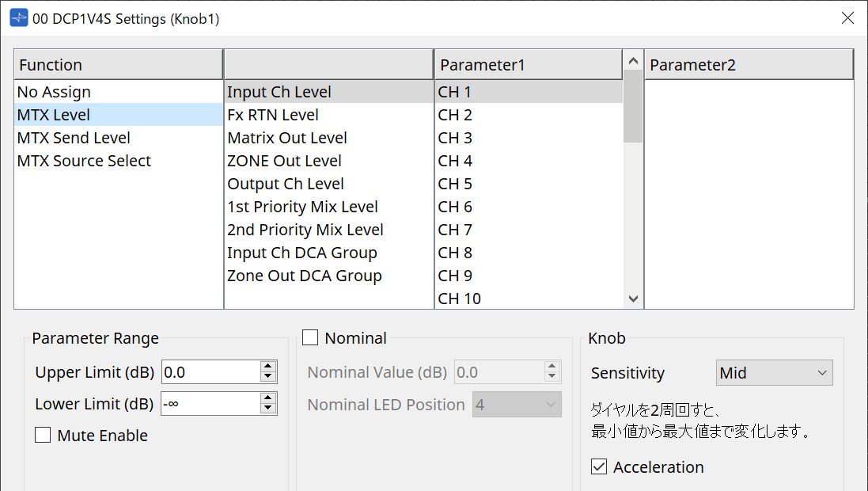The image size is (868, 491).
Task: Choose No Assign as the function
Action: tap(54, 91)
